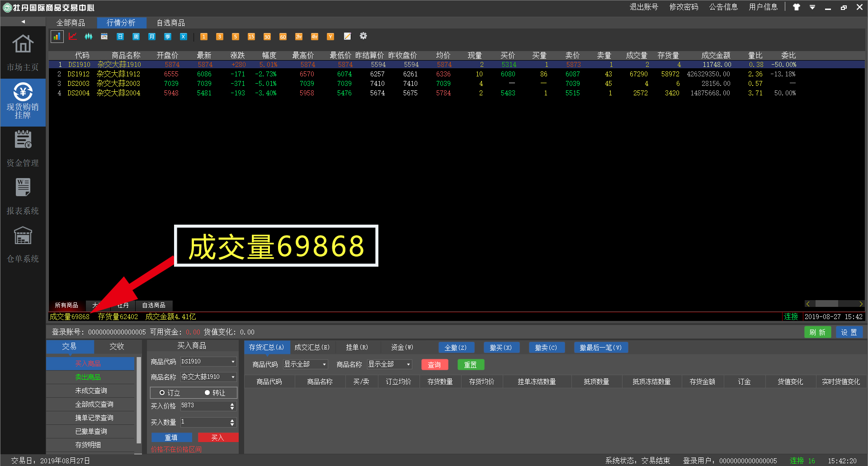Select DS1912 杂交大蒜1912 row
868x466 pixels.
[457, 74]
